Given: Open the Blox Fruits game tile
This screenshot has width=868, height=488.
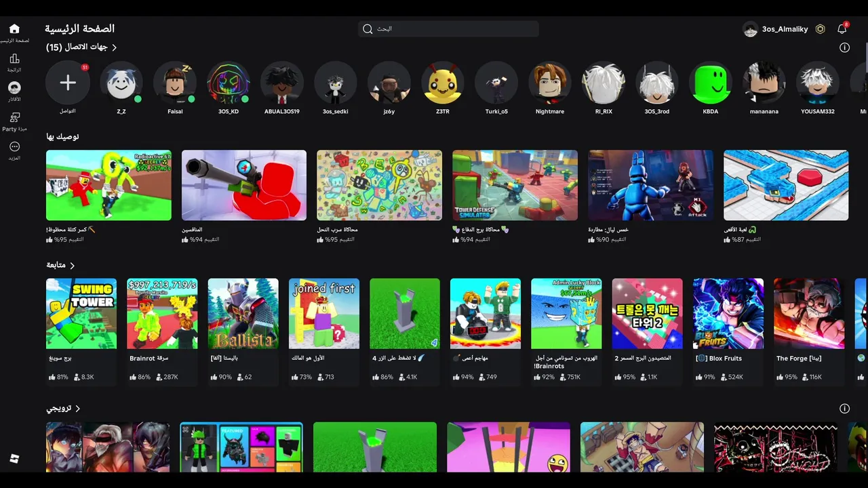Looking at the screenshot, I should click(728, 314).
